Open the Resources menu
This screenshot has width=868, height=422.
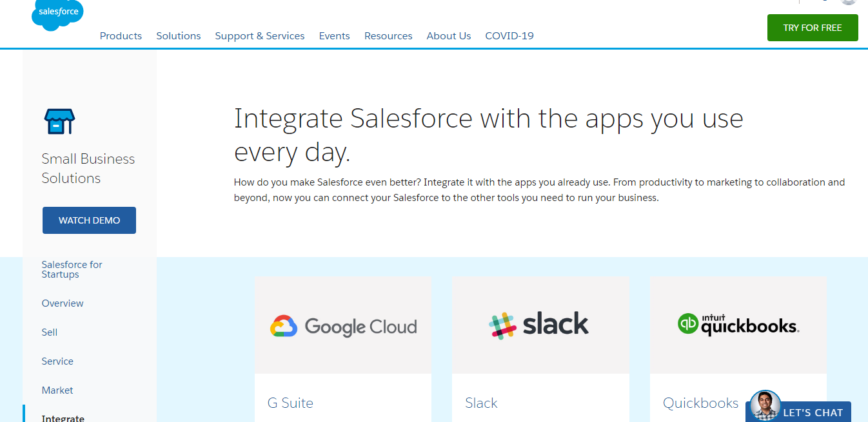tap(388, 36)
